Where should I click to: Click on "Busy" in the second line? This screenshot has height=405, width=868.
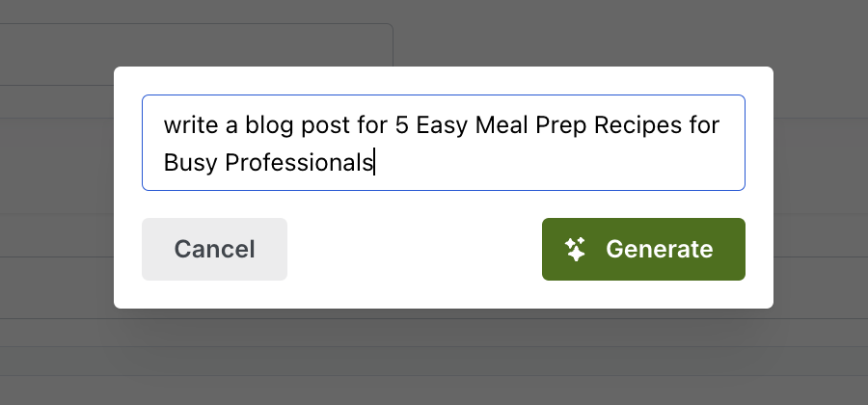[190, 163]
